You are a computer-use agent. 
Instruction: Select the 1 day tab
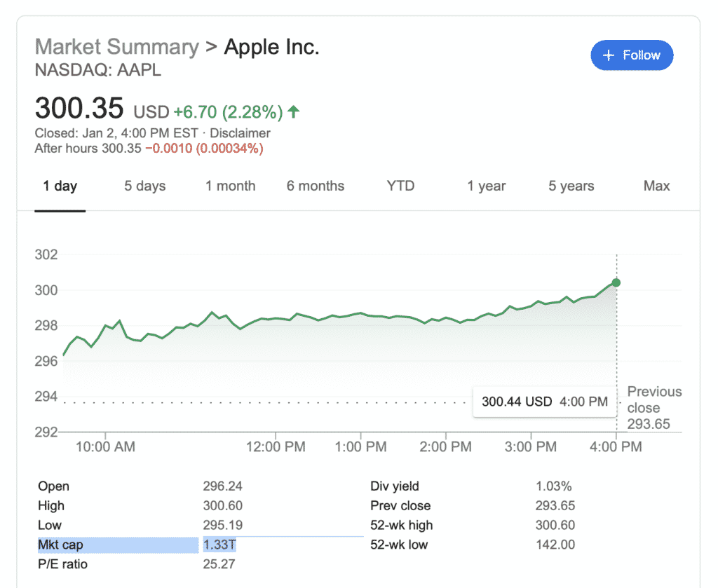click(x=60, y=186)
